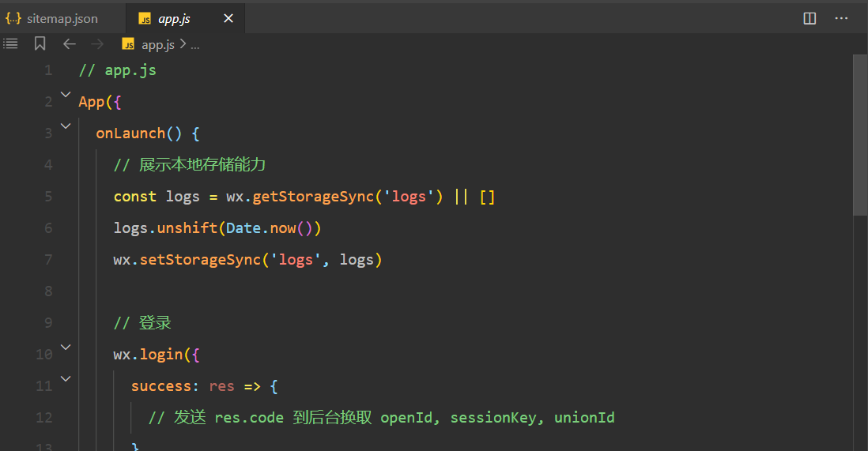Click the bookmark icon in toolbar
The image size is (868, 451).
click(x=40, y=43)
